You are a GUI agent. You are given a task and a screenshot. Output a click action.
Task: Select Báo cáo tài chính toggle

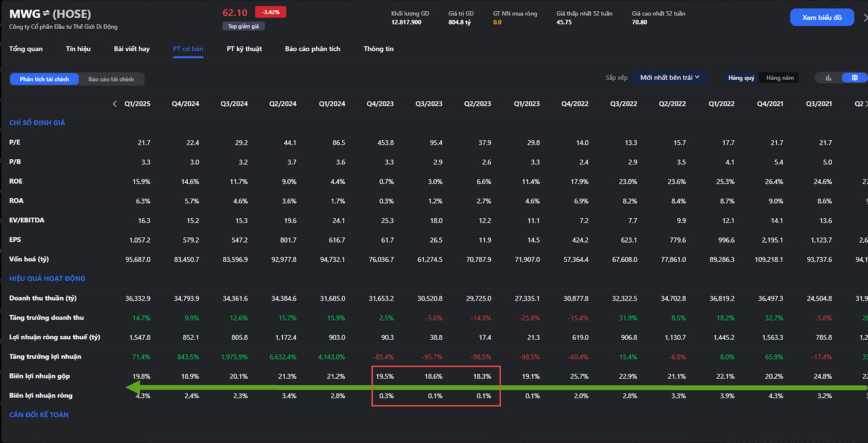pyautogui.click(x=111, y=79)
